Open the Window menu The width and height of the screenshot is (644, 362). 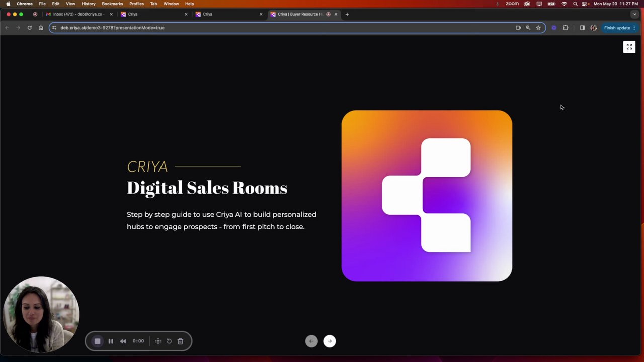click(171, 4)
